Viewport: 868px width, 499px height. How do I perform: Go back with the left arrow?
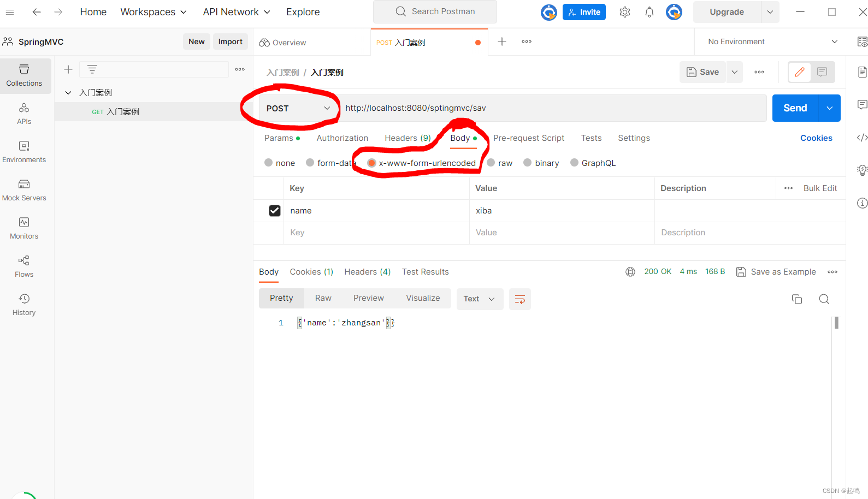click(x=37, y=11)
